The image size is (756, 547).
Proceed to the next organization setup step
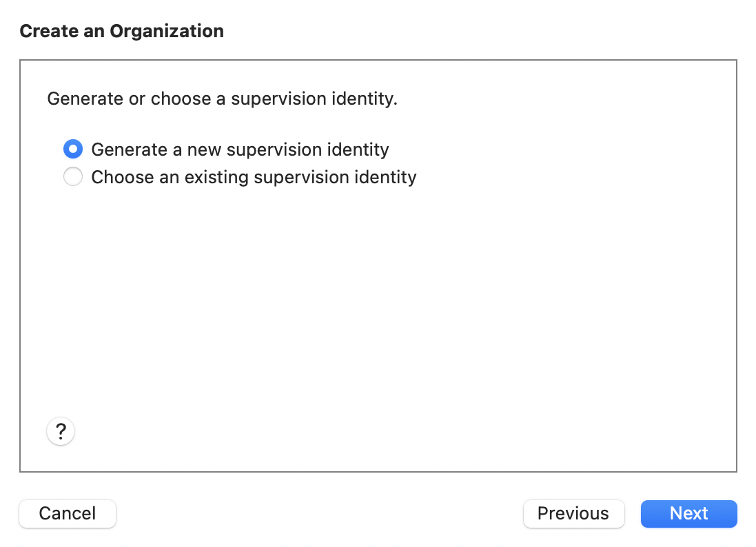point(688,514)
